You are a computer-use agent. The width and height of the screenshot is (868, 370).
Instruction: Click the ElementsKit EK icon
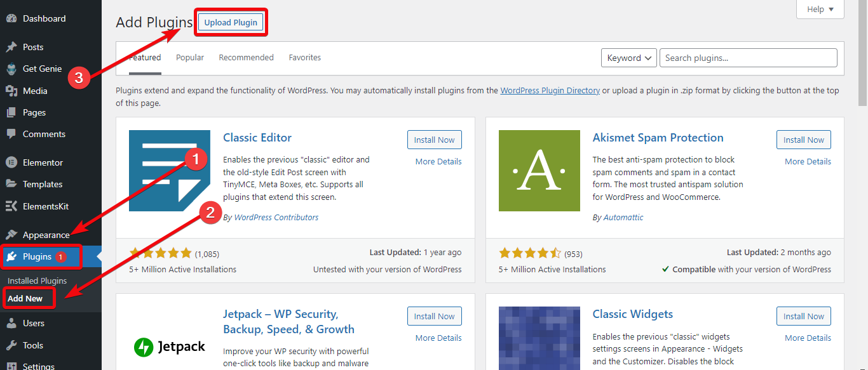[x=11, y=206]
